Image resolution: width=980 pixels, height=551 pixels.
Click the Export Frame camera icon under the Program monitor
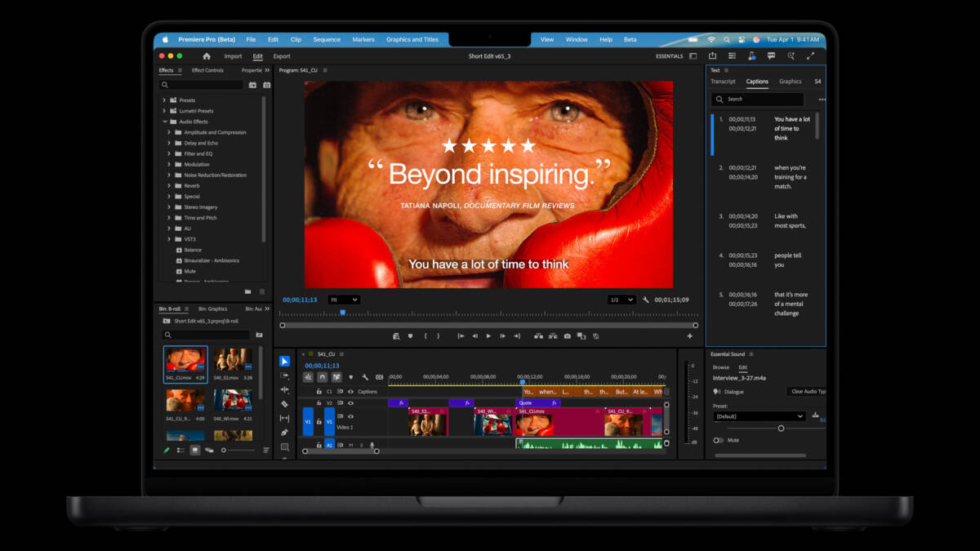click(567, 335)
